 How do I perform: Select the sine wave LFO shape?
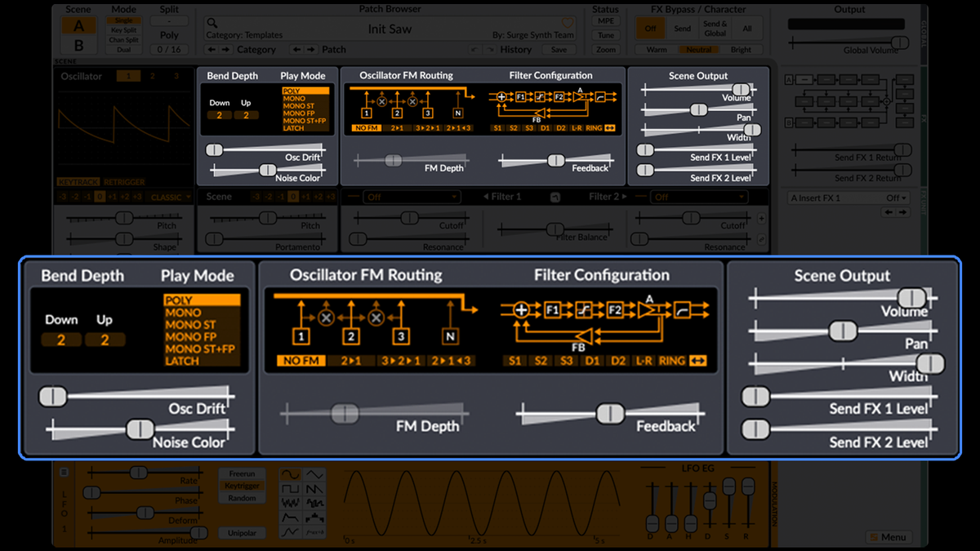click(291, 473)
